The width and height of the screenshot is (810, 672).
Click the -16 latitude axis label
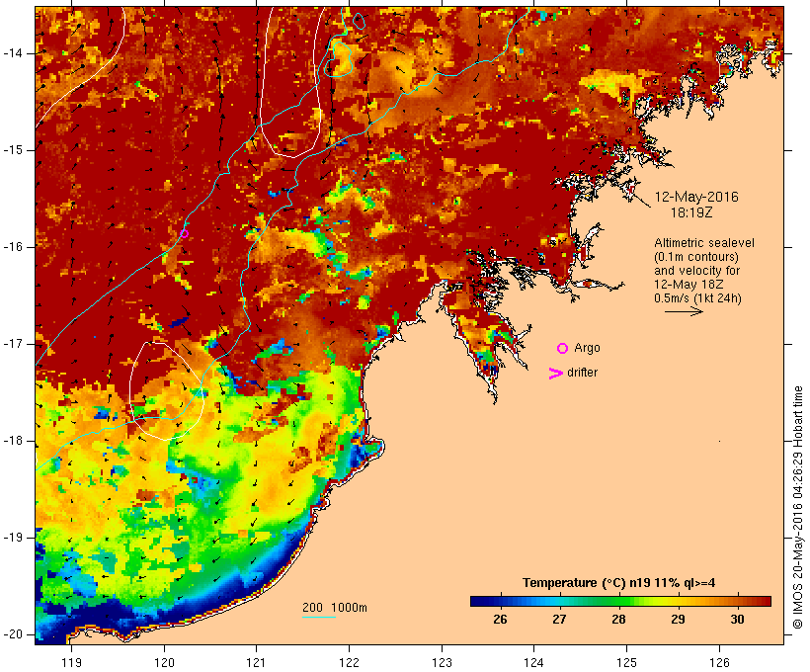coord(13,247)
